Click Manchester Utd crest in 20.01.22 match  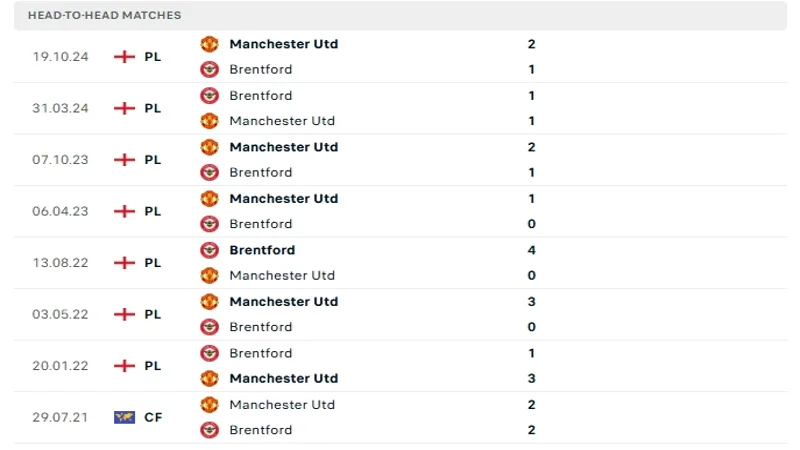click(209, 379)
